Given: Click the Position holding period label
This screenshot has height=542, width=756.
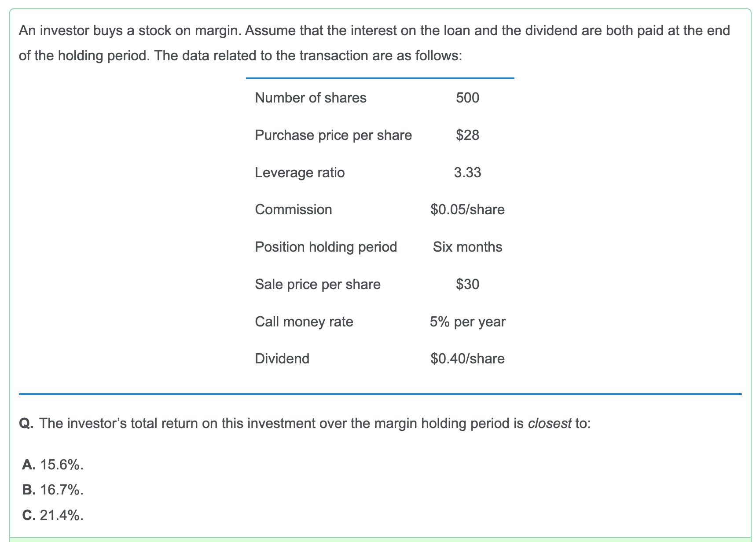Looking at the screenshot, I should tap(326, 246).
